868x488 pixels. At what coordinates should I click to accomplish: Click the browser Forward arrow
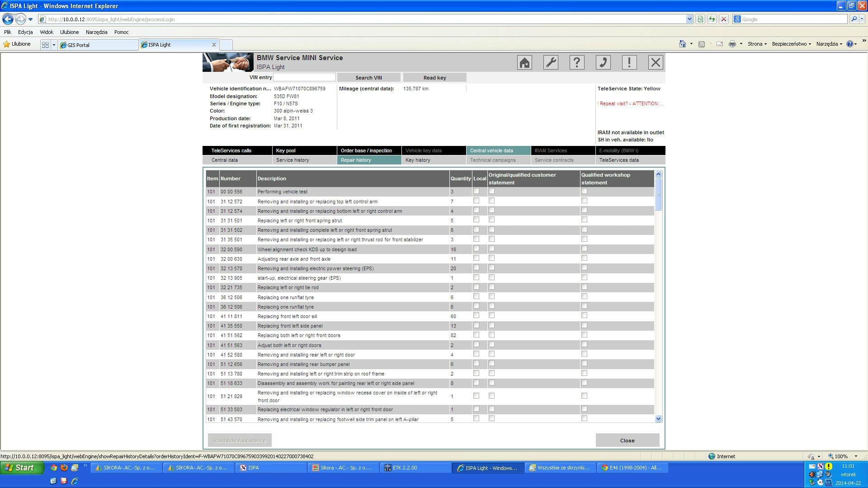(20, 19)
